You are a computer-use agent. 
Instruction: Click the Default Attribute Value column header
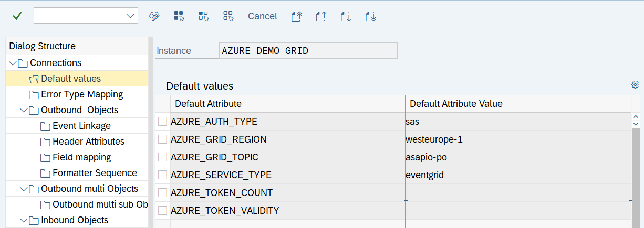[x=518, y=104]
